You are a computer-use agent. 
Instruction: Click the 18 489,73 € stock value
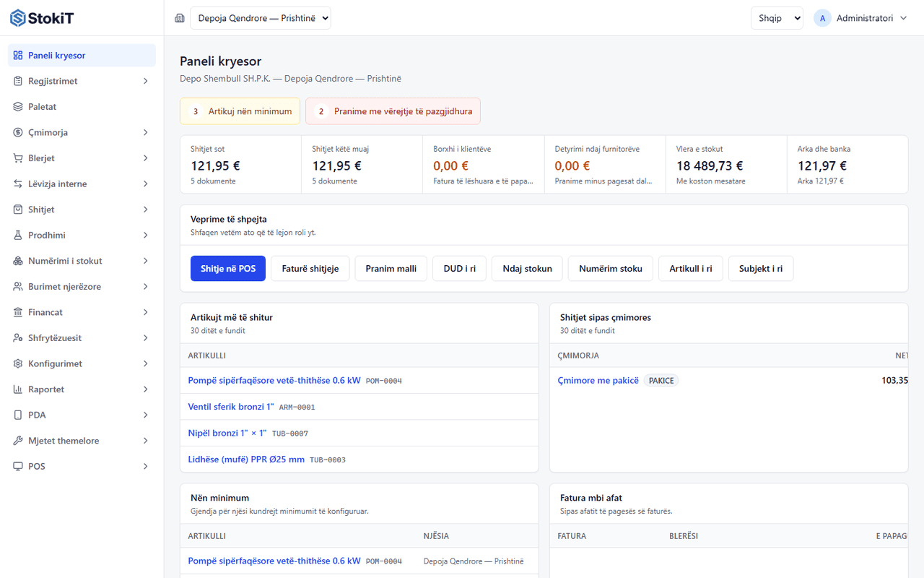pyautogui.click(x=710, y=165)
